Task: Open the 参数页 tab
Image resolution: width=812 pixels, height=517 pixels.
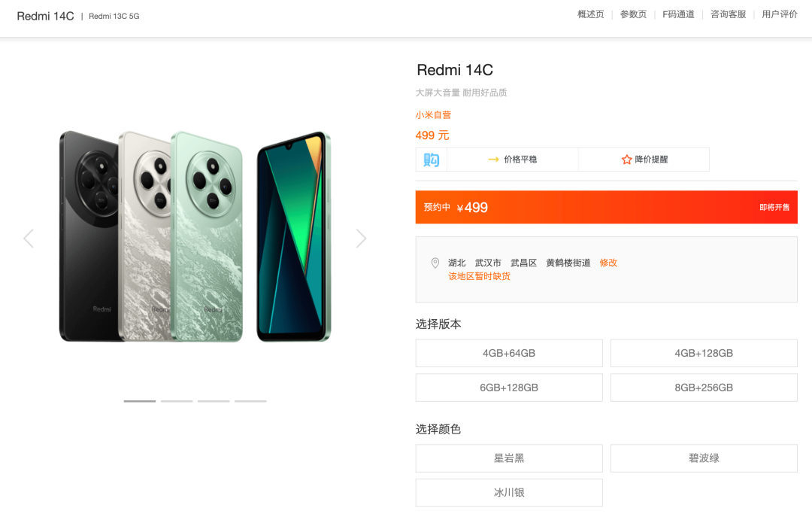Action: 633,14
